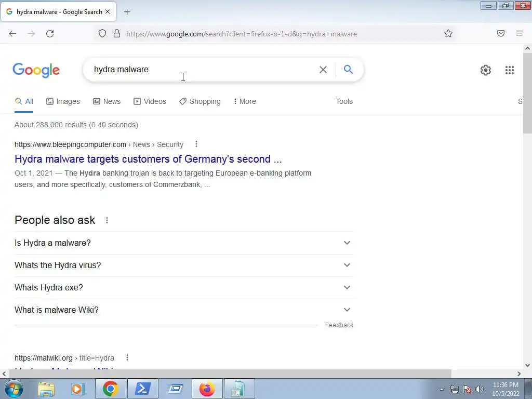Image resolution: width=532 pixels, height=399 pixels.
Task: Open the document app next to Firefox on the taskbar
Action: [238, 389]
